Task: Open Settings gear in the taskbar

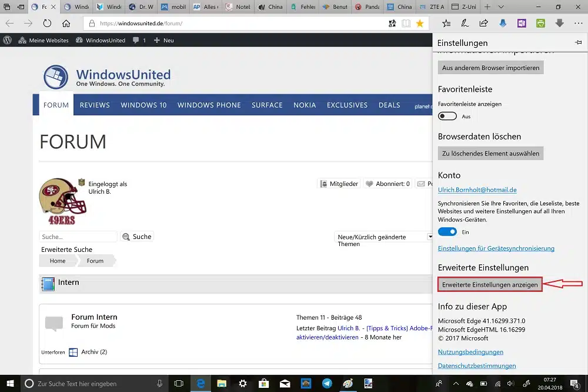Action: [x=243, y=383]
